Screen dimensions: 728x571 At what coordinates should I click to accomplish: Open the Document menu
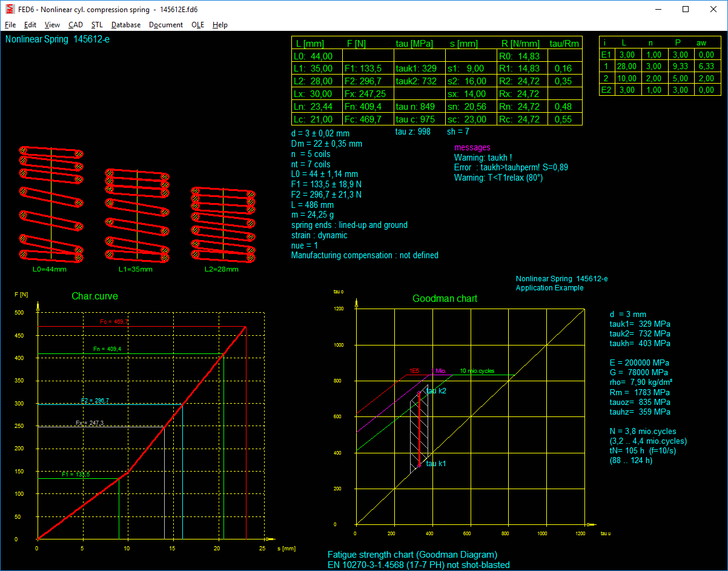pos(166,25)
